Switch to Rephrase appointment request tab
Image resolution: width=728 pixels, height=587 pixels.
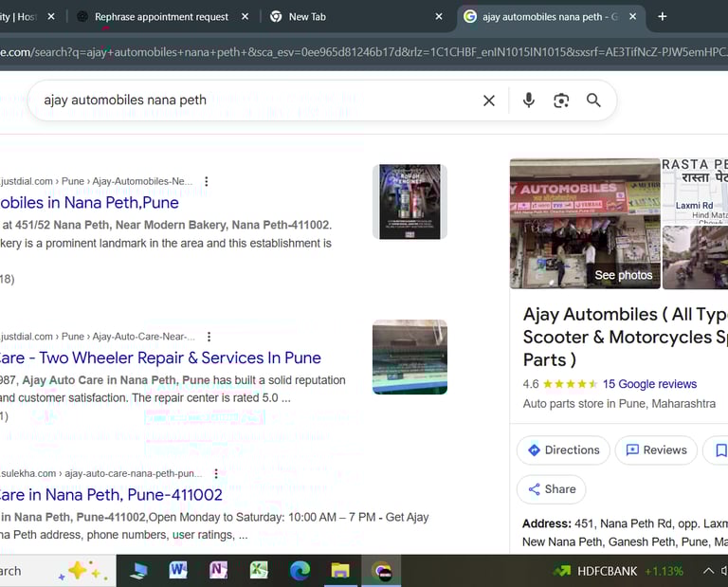click(160, 17)
